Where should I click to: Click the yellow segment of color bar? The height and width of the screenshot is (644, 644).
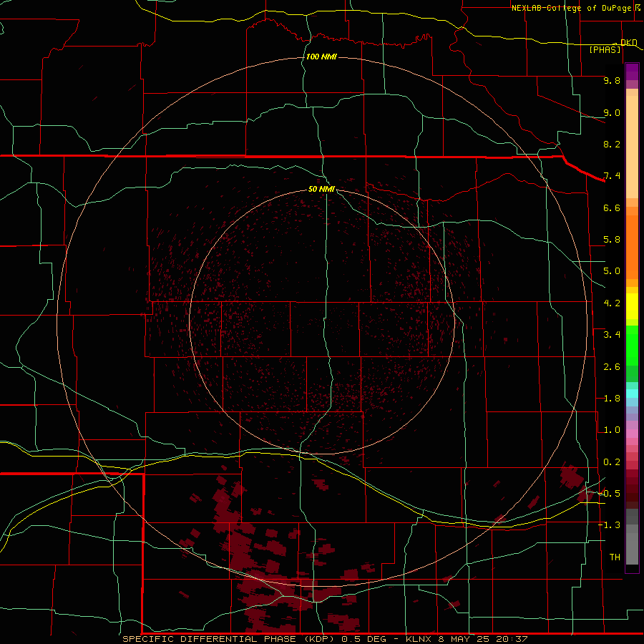(632, 306)
